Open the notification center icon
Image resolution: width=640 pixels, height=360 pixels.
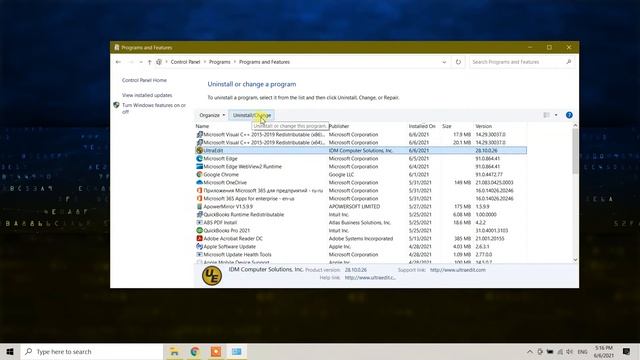(x=626, y=351)
